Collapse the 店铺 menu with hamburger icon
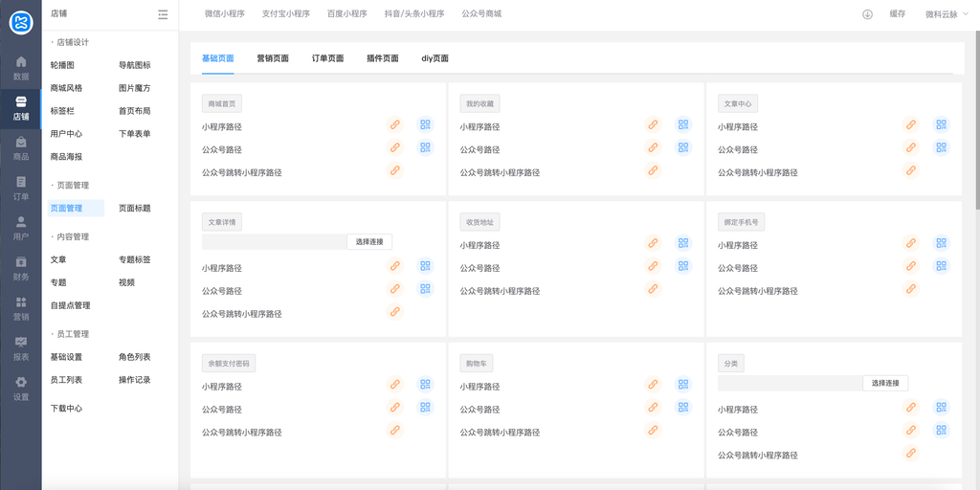This screenshot has width=980, height=490. tap(163, 14)
